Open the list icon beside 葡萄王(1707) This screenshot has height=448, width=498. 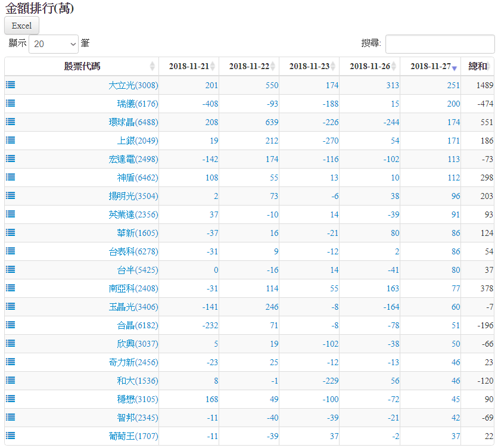(x=11, y=435)
